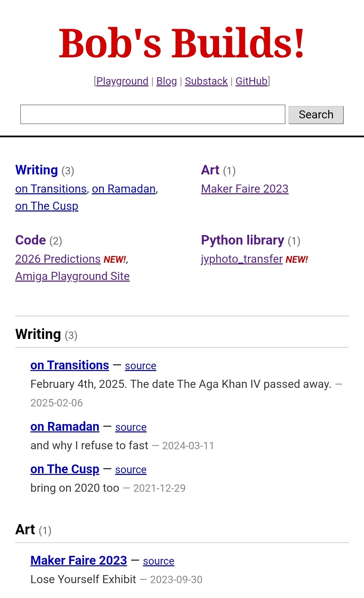The image size is (364, 598).
Task: Focus the search text field
Action: 153,114
